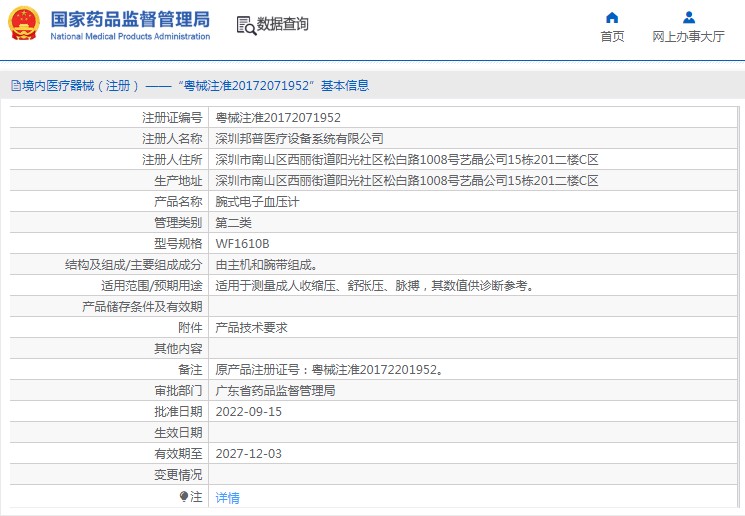
Task: Click registrant name 深圳邦普医疗设备系统有限公司
Action: (299, 138)
